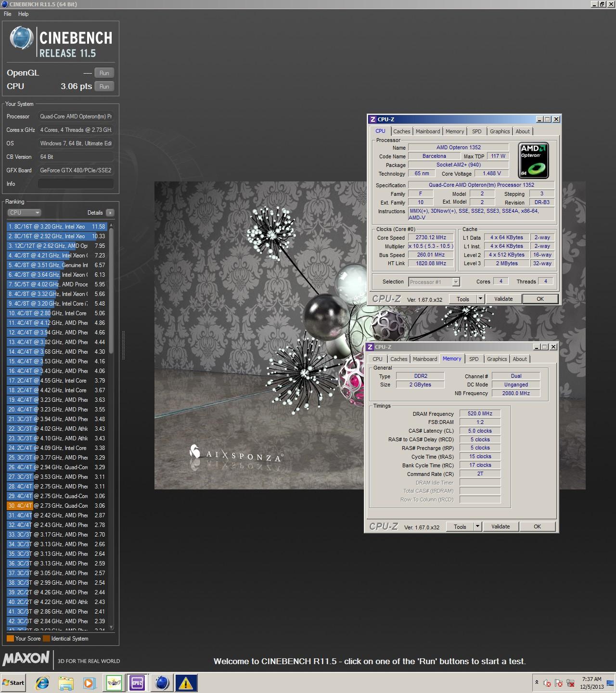Click the Core Speed value 2730.12 MHz

(x=431, y=238)
